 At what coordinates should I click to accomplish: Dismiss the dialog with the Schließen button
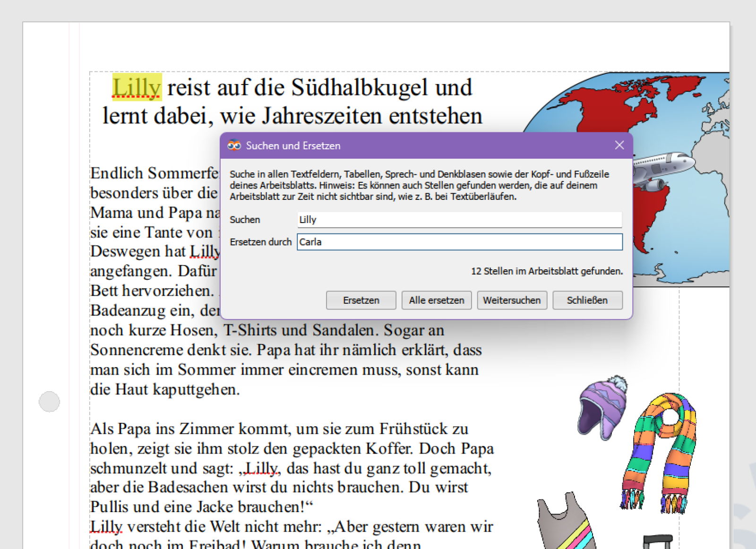click(587, 300)
